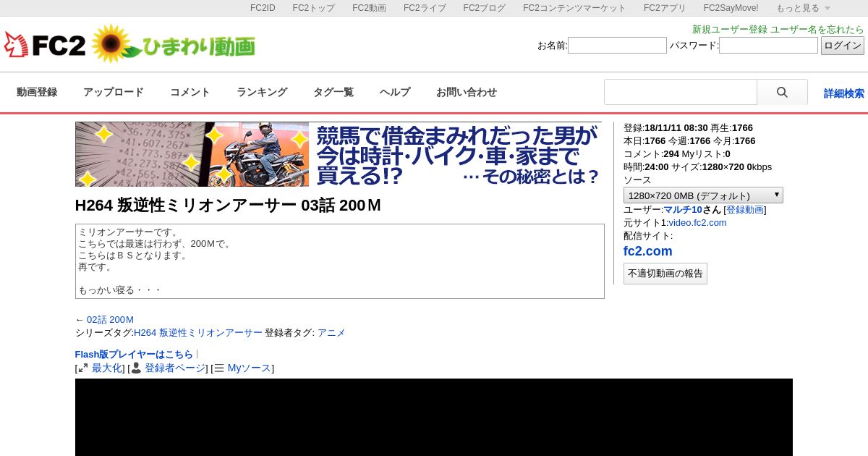Click inside the video description text box
Image resolution: width=868 pixels, height=456 pixels.
click(x=340, y=261)
